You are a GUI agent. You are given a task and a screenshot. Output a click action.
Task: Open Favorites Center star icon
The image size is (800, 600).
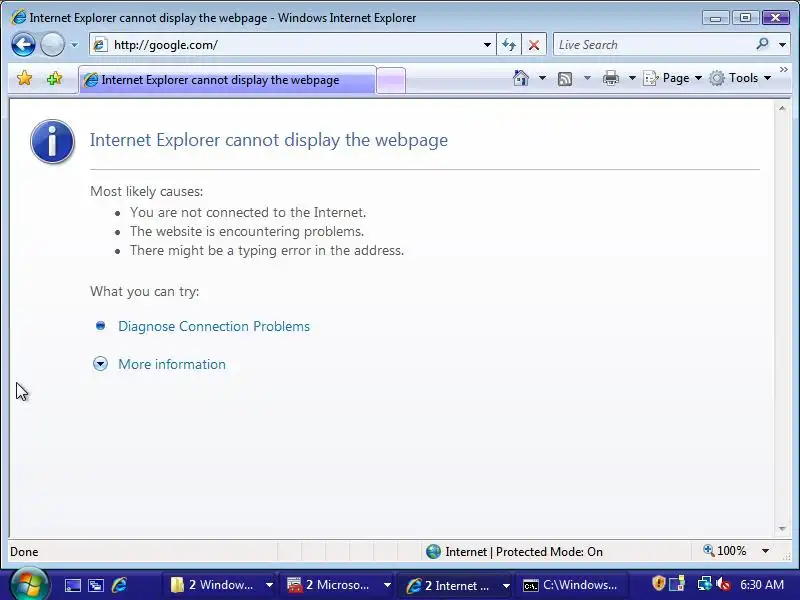coord(24,79)
